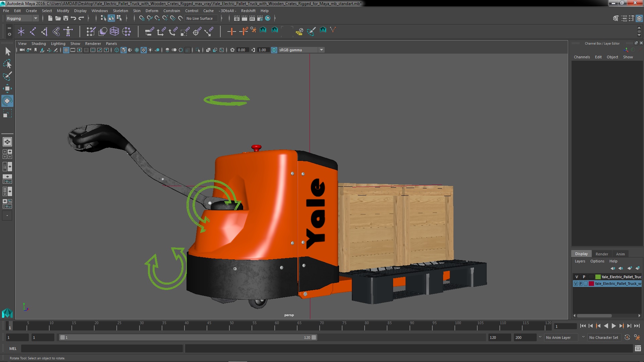Image resolution: width=644 pixels, height=362 pixels.
Task: Open HumanIK character figure shelf icon
Action: click(68, 32)
